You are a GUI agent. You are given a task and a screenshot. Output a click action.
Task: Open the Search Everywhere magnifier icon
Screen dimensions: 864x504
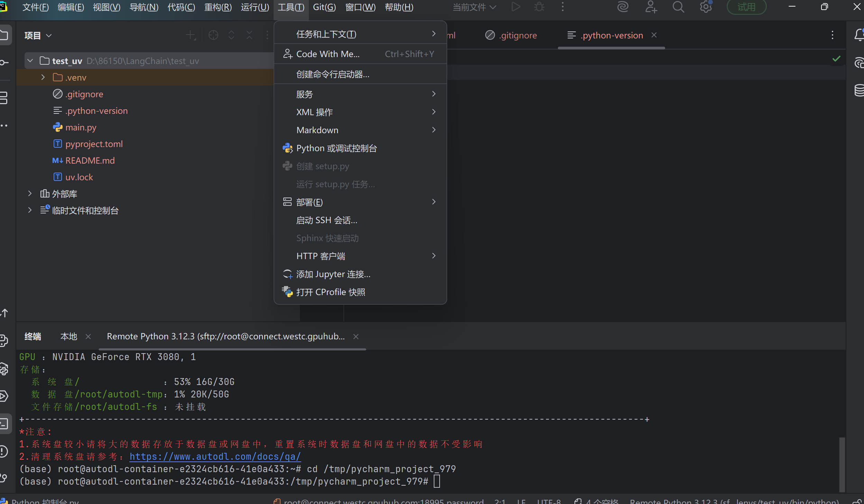pos(678,7)
